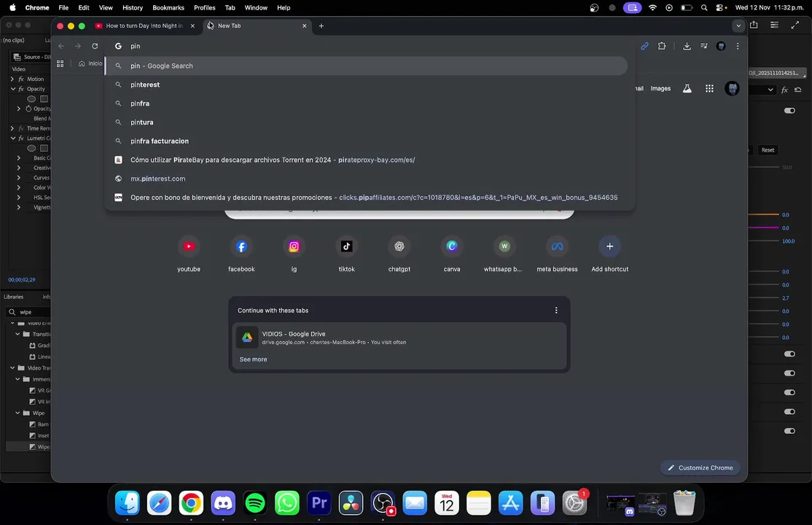Open VIDIOS - Google Drive tab card

click(x=399, y=338)
